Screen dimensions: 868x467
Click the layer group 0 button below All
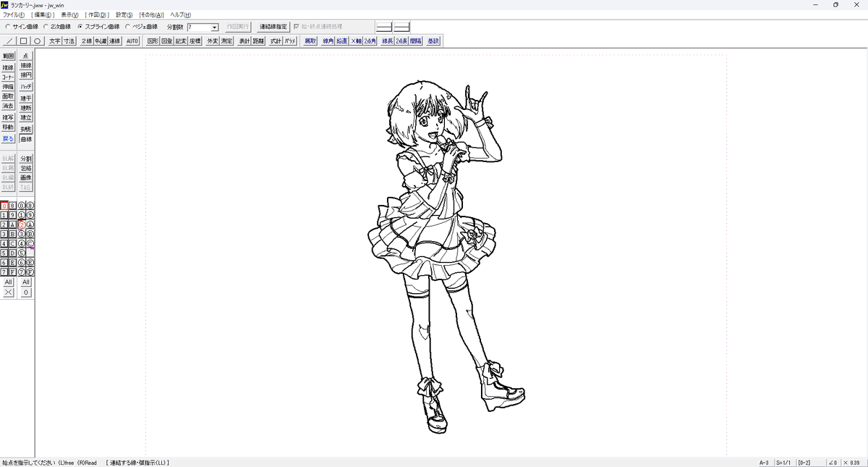[x=26, y=293]
